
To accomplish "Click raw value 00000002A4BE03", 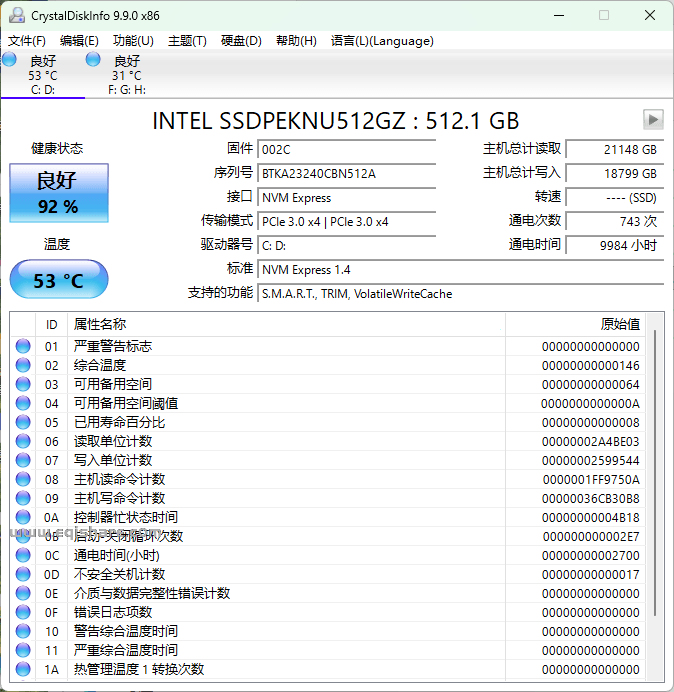I will pos(591,441).
